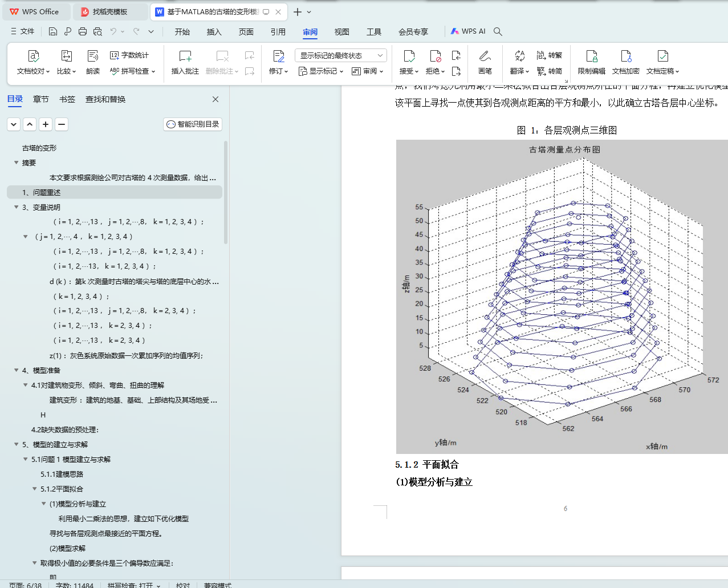The height and width of the screenshot is (588, 728).
Task: Open the quick access toolbar dropdown arrow
Action: pyautogui.click(x=151, y=31)
